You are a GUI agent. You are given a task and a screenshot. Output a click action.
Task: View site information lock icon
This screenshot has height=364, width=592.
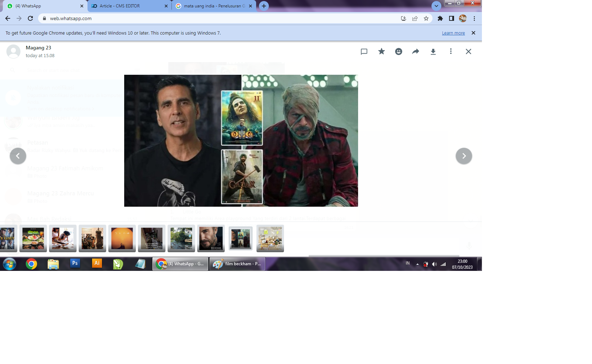44,18
